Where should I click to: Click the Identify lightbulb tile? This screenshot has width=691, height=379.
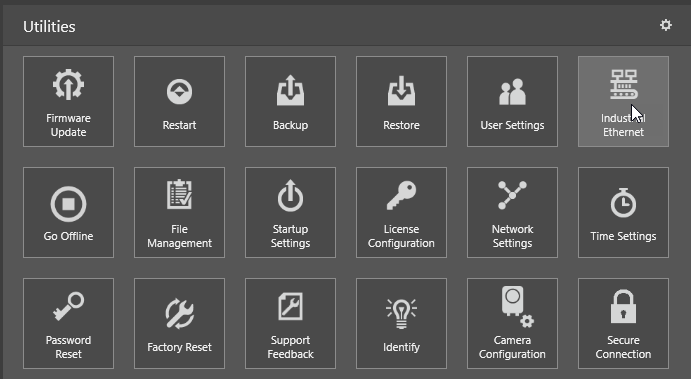tap(401, 323)
